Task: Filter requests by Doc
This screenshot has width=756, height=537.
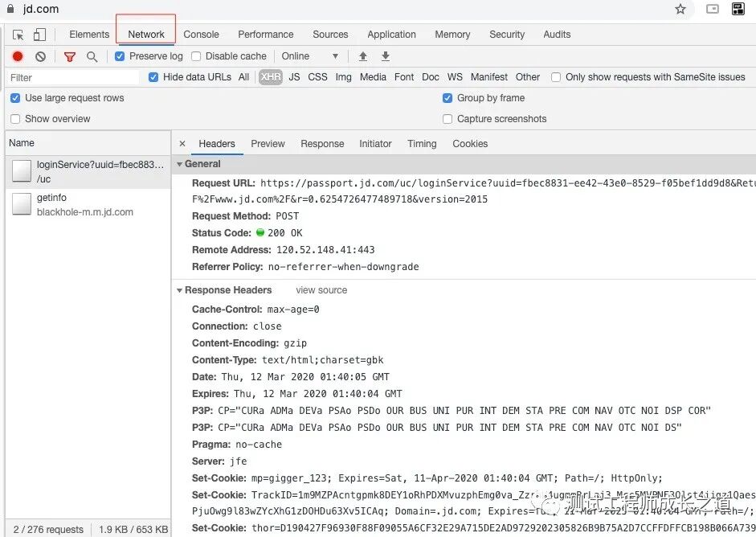Action: point(430,77)
